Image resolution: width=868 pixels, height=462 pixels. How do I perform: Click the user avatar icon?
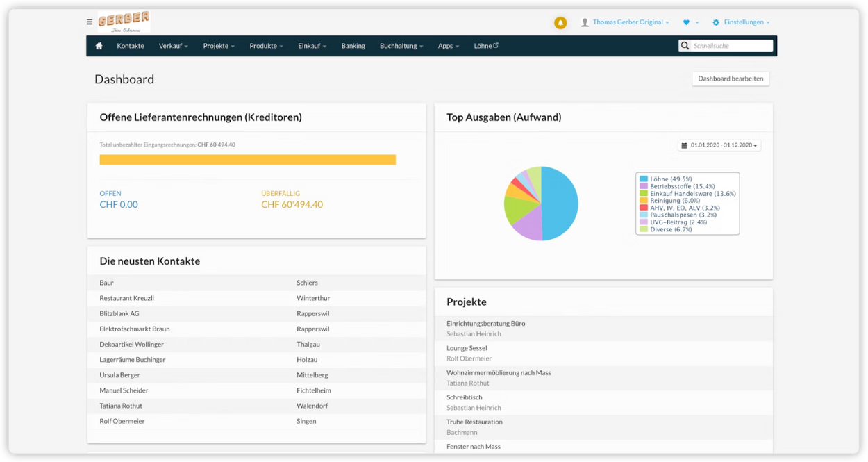pyautogui.click(x=585, y=23)
